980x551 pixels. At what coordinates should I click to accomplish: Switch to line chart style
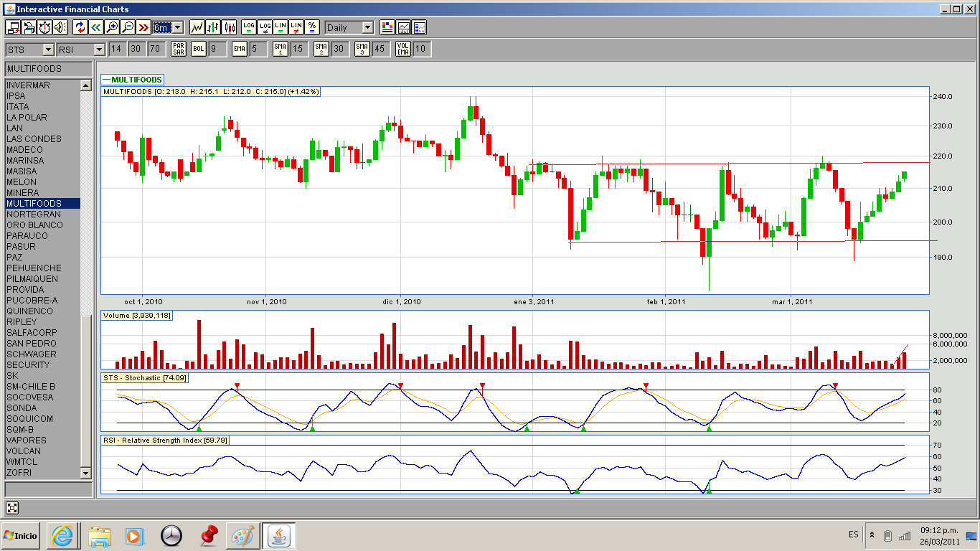click(197, 27)
